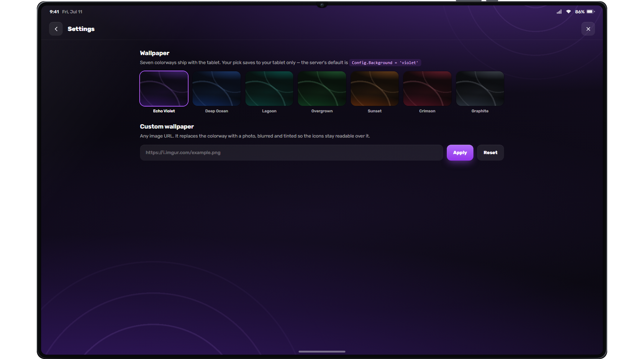Click the 'Seven colorways ship with the tablet' description

[x=244, y=63]
